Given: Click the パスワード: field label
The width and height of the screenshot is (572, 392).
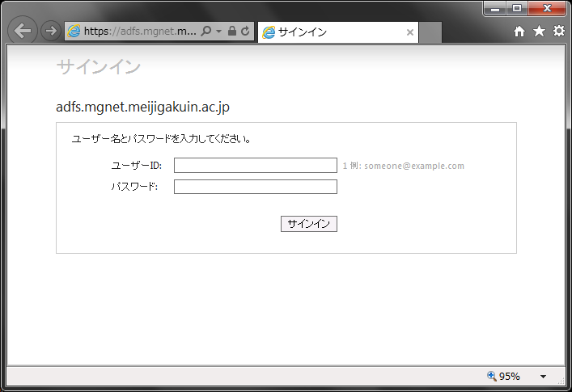Looking at the screenshot, I should click(x=134, y=187).
